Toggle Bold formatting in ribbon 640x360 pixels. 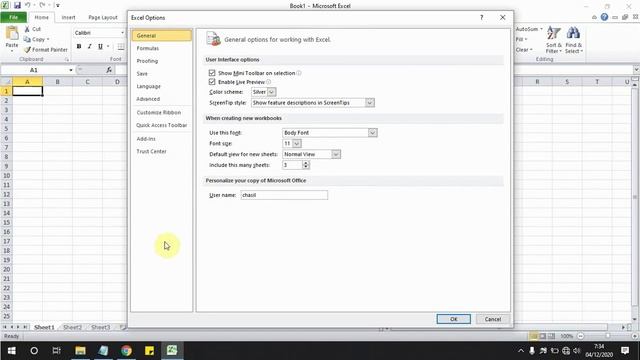pos(79,46)
